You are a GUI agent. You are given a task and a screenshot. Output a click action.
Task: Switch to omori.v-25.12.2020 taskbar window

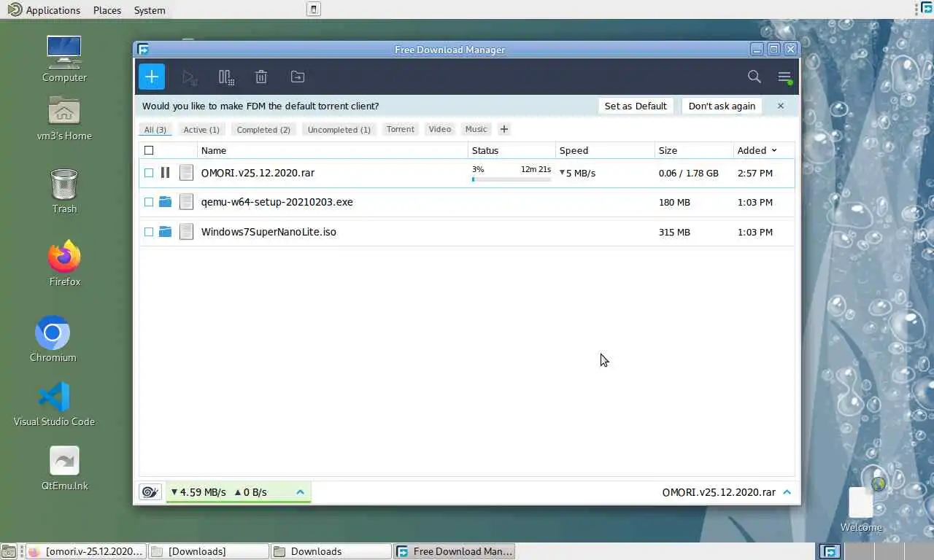[x=86, y=551]
